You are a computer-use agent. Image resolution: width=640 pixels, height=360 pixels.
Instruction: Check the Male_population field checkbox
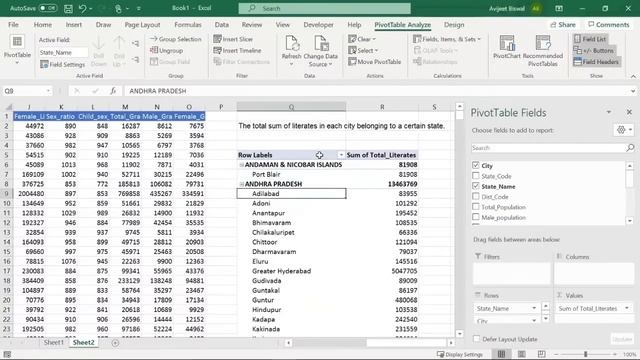[x=476, y=217]
